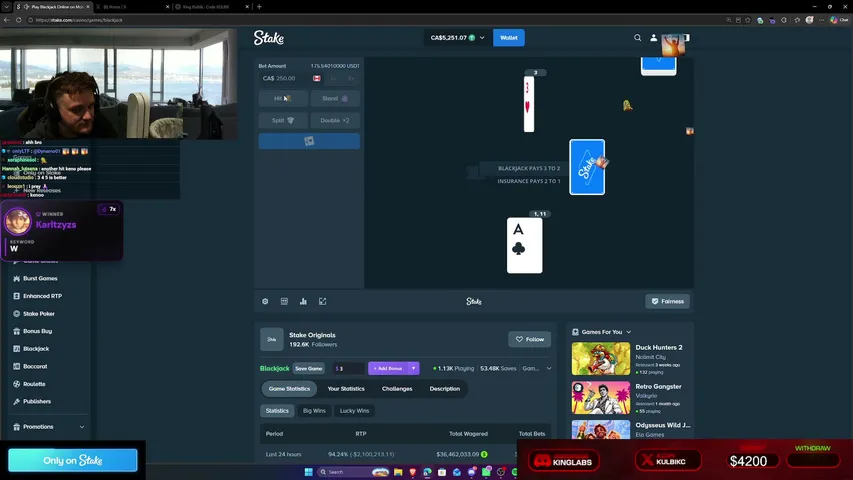This screenshot has height=480, width=853.
Task: Click the Only on Stake banner
Action: 72,460
